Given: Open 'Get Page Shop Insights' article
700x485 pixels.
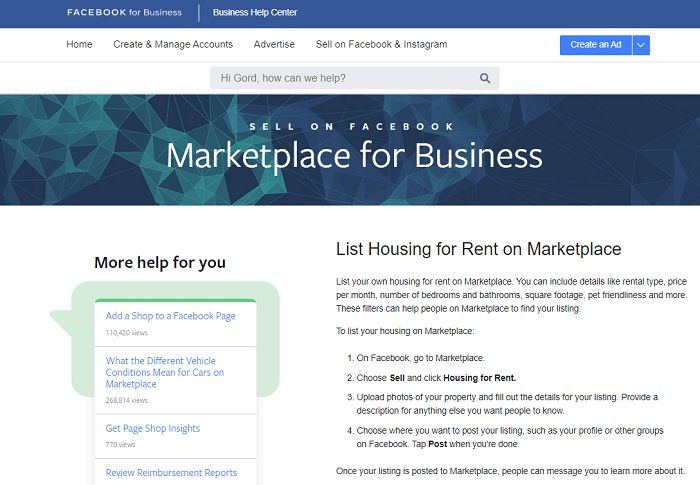Looking at the screenshot, I should [153, 428].
